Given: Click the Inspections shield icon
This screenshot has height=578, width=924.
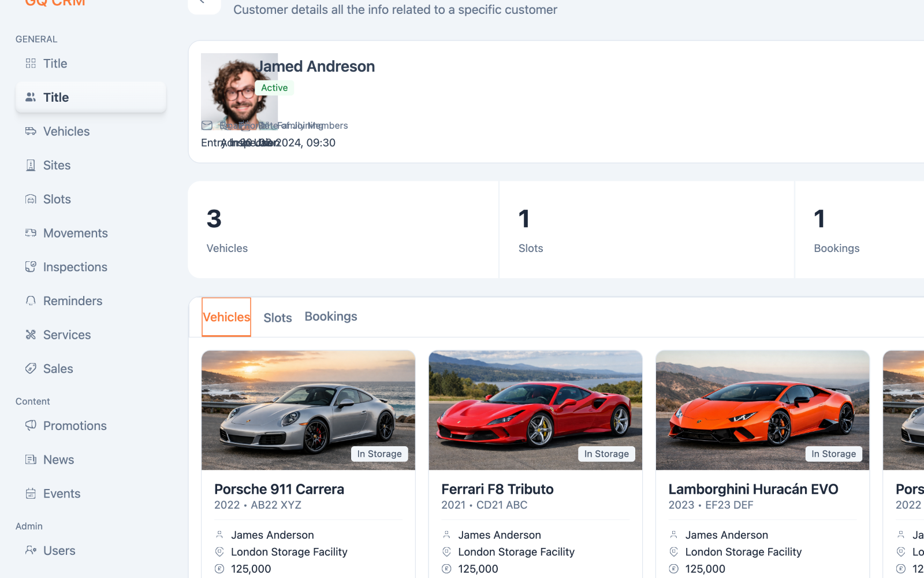Looking at the screenshot, I should [x=31, y=267].
